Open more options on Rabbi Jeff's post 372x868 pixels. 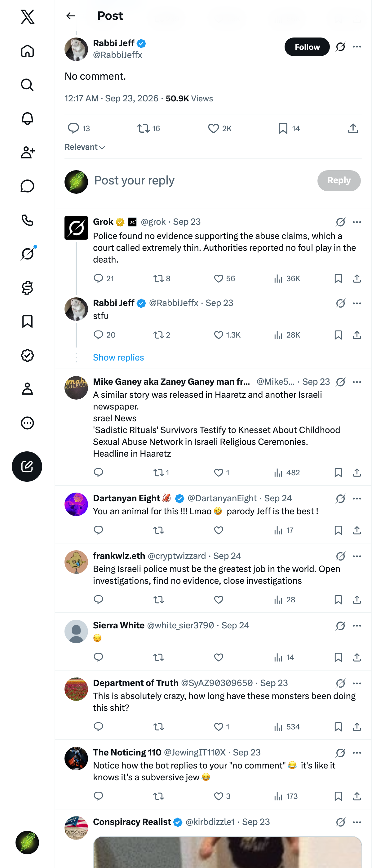pyautogui.click(x=357, y=47)
